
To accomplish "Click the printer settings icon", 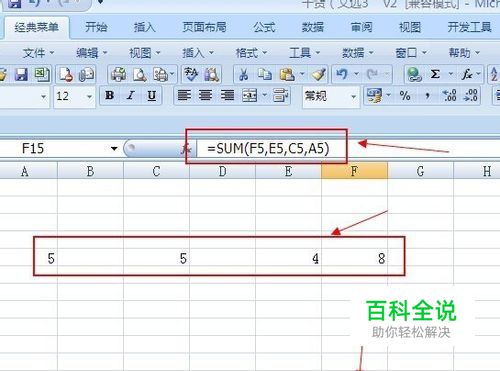I will 160,74.
